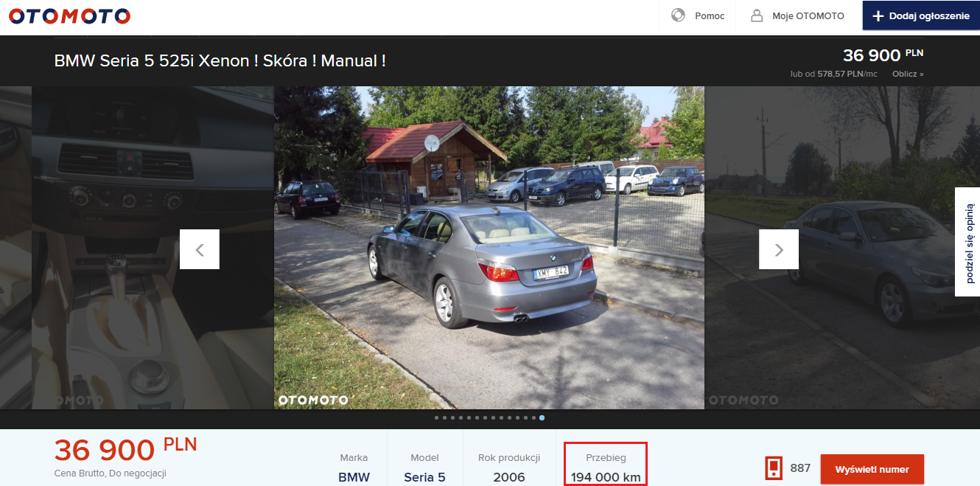Click the highlighted blue last gallery dot
The height and width of the screenshot is (486, 980).
pos(542,417)
